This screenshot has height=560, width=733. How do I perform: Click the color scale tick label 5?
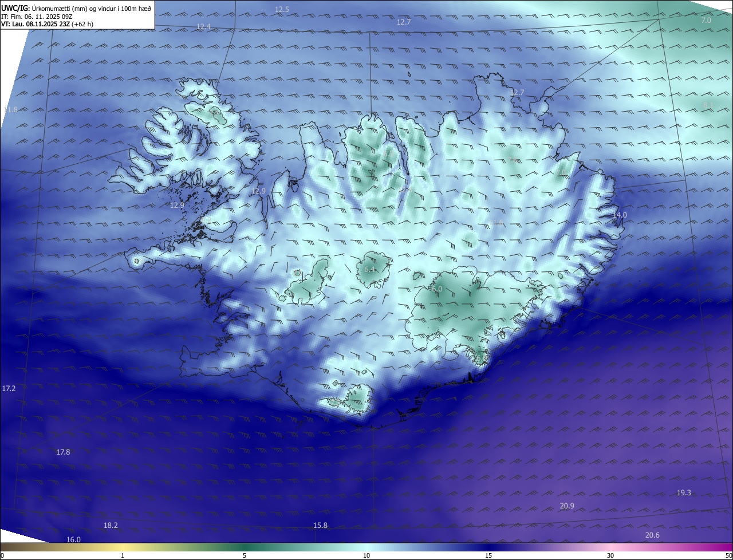click(x=245, y=555)
